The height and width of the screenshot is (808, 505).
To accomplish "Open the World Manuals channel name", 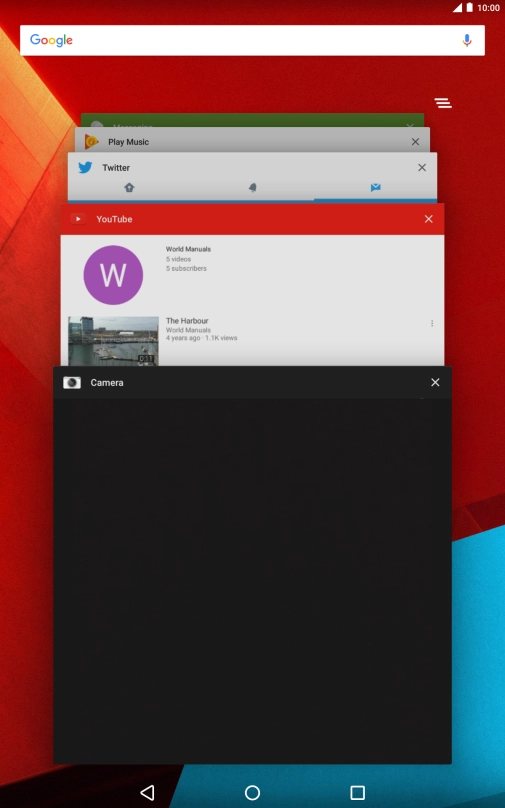I will coord(188,249).
